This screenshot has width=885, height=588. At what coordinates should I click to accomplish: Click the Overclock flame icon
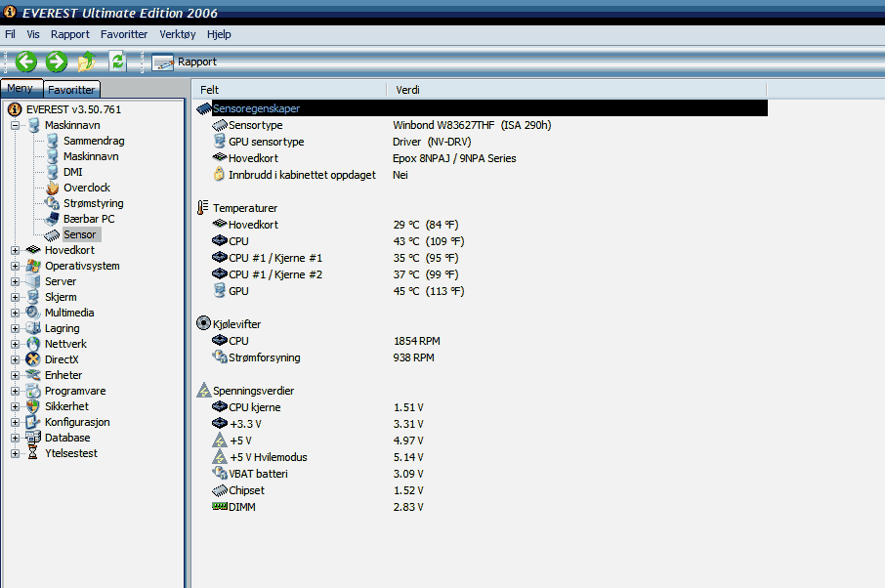(53, 188)
